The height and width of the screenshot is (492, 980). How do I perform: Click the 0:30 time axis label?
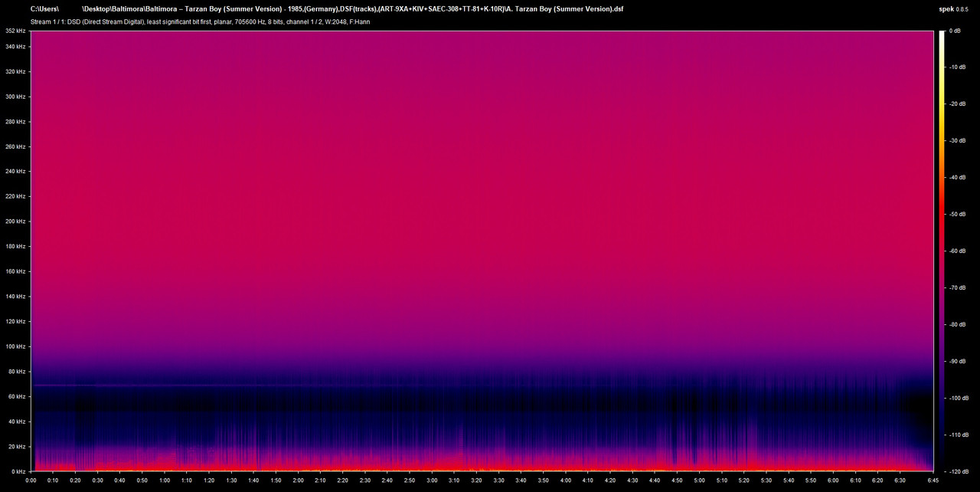(98, 481)
